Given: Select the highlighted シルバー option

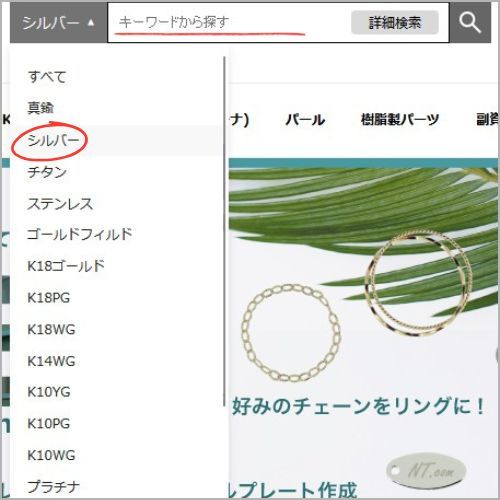Looking at the screenshot, I should pyautogui.click(x=115, y=140).
